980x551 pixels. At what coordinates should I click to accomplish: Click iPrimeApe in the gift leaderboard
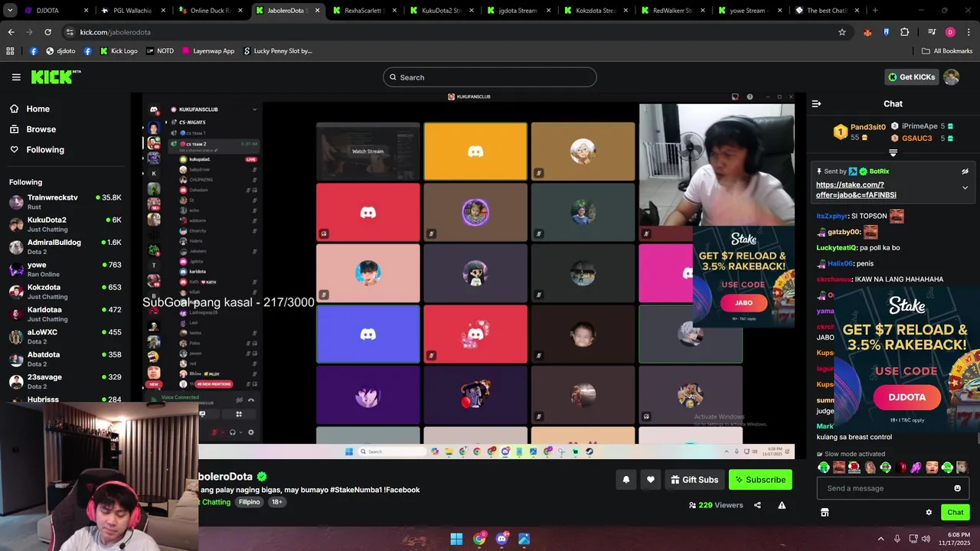919,126
